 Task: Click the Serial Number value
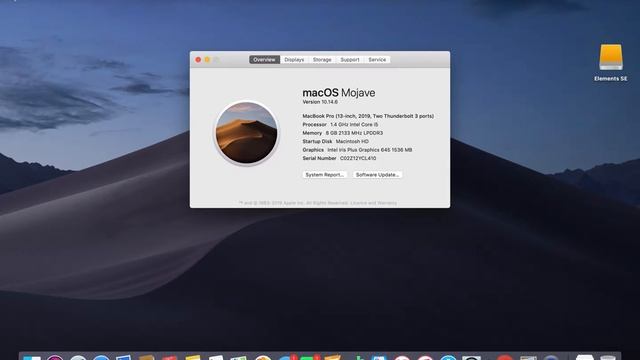point(358,158)
